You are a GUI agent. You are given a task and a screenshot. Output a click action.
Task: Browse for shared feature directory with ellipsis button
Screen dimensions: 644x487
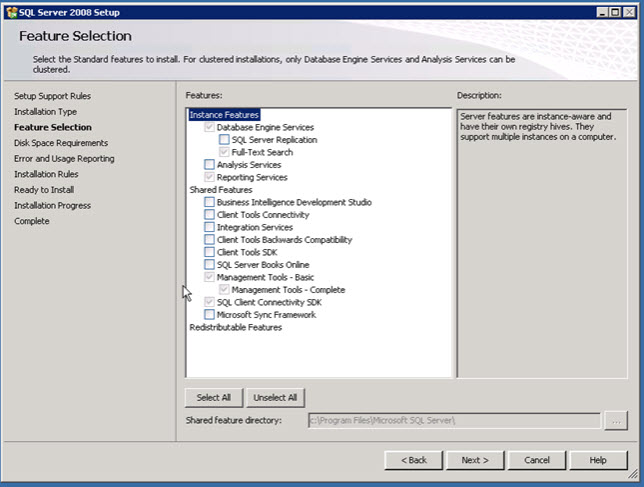tap(616, 421)
